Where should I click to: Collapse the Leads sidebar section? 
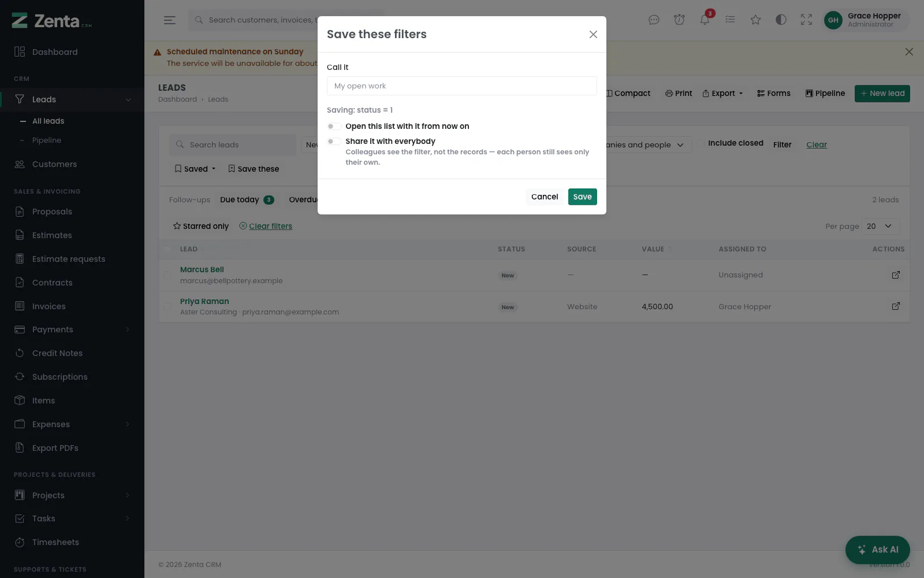(x=128, y=100)
